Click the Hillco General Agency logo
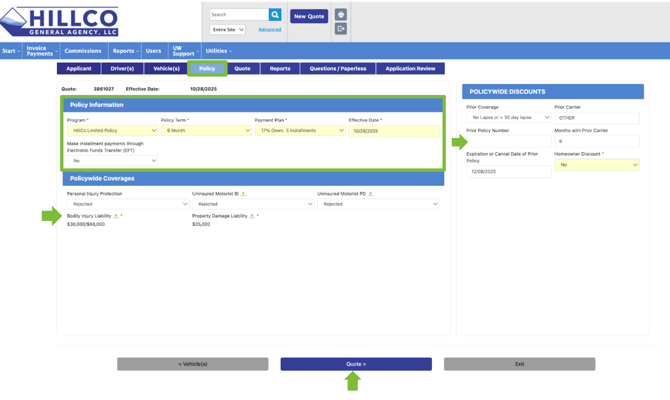670x400 pixels. 60,22
